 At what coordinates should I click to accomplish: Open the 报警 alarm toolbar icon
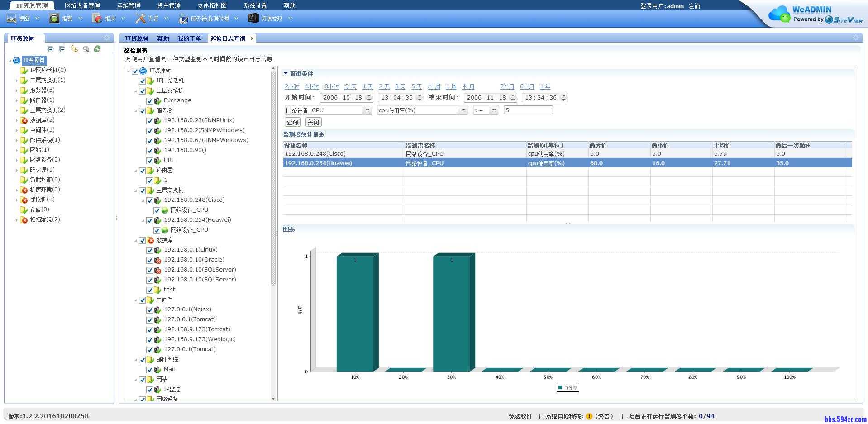(54, 18)
